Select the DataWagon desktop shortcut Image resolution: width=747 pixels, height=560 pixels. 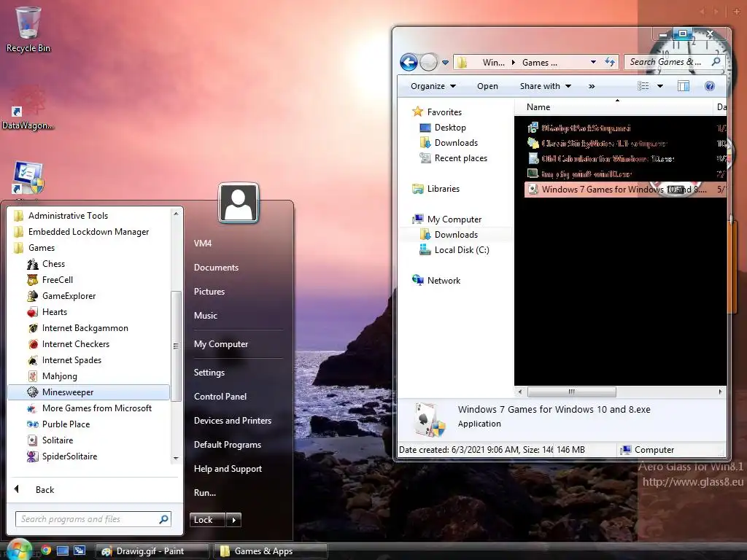(x=28, y=109)
